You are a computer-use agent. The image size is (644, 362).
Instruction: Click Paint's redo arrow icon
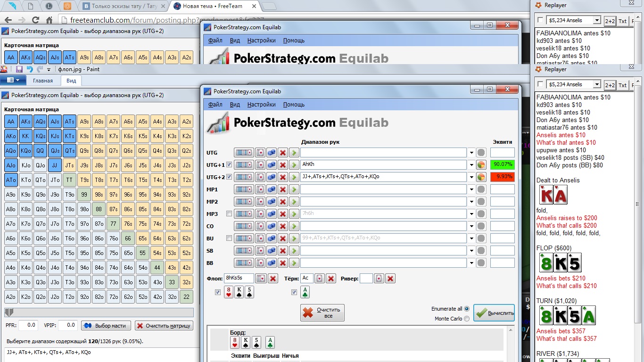40,69
